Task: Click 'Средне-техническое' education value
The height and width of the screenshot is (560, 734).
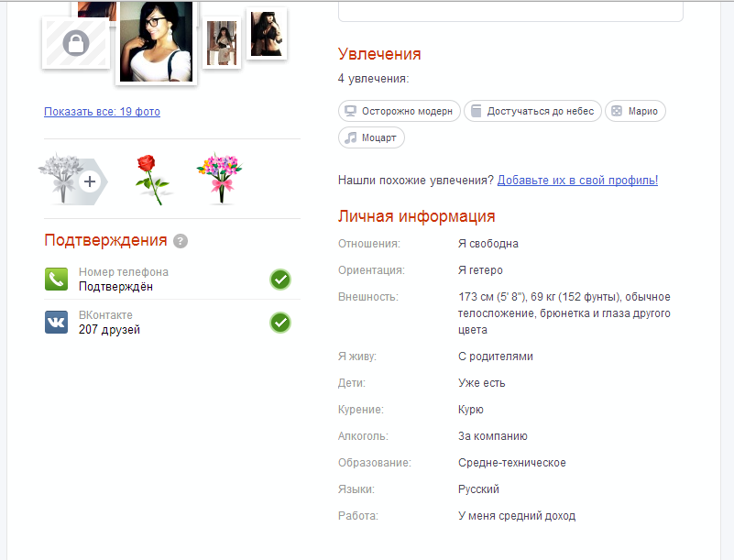Action: pyautogui.click(x=512, y=463)
